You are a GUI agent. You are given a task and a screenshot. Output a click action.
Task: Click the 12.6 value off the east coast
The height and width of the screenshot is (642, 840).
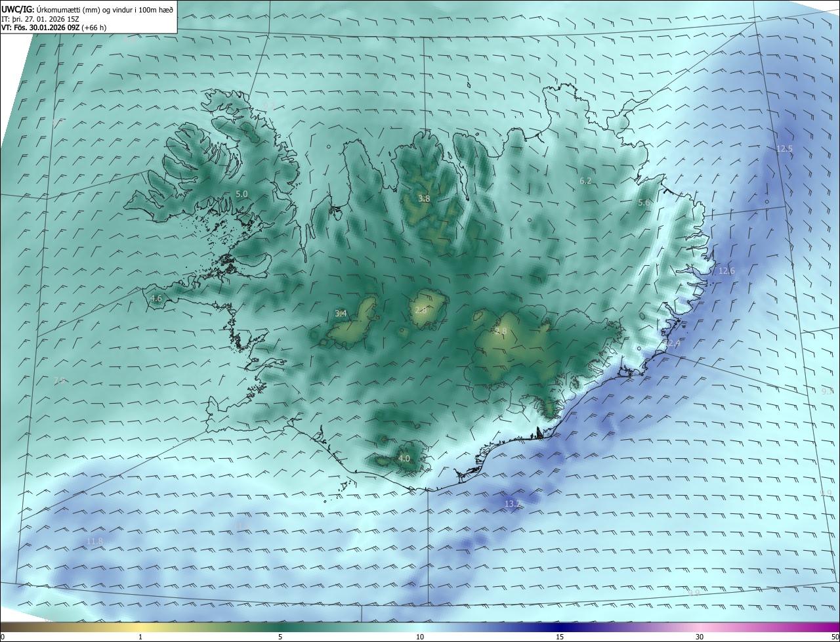pos(726,270)
